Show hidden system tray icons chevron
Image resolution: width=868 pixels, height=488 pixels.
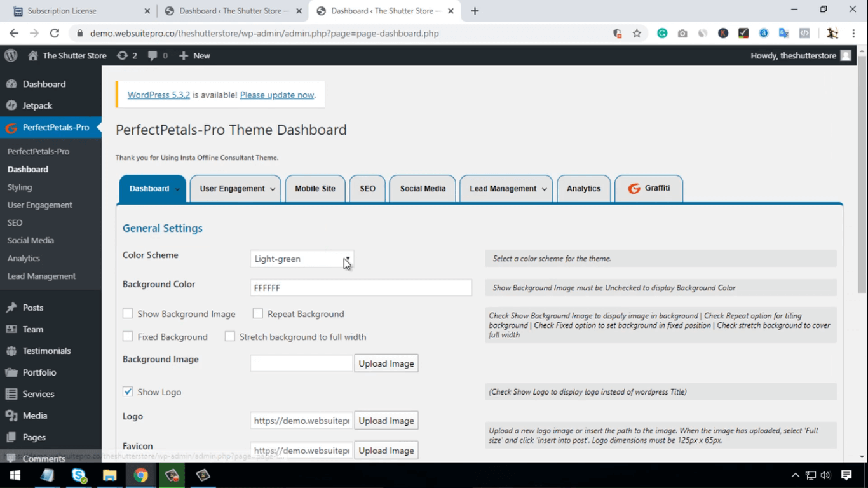point(796,475)
